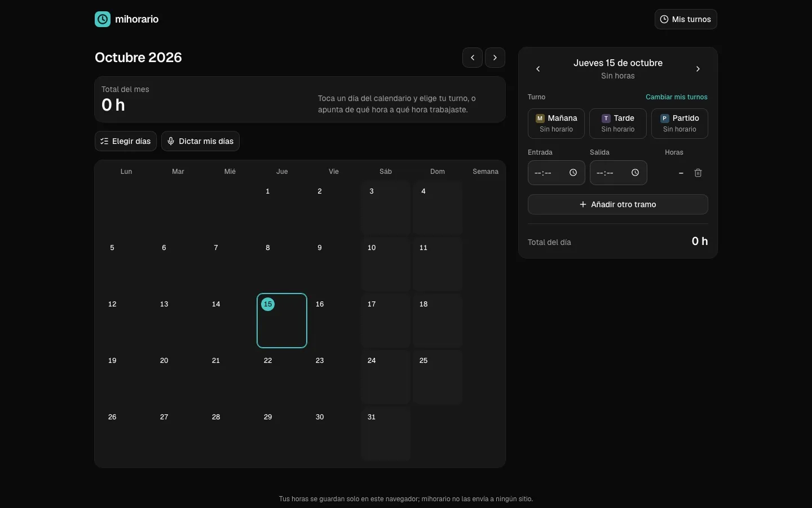812x508 pixels.
Task: Click the Elegir días button
Action: click(x=126, y=141)
